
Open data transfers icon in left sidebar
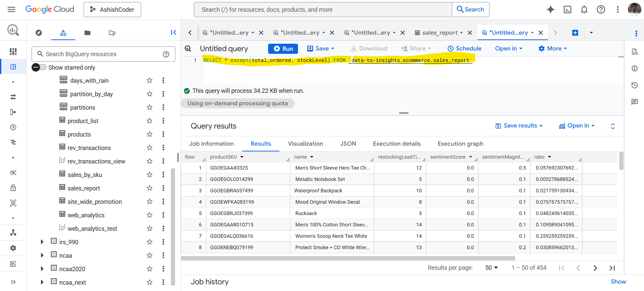tap(13, 97)
